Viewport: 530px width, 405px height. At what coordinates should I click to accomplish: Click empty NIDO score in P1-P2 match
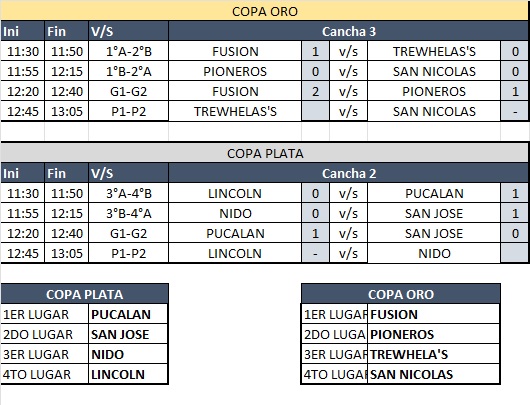(x=515, y=253)
